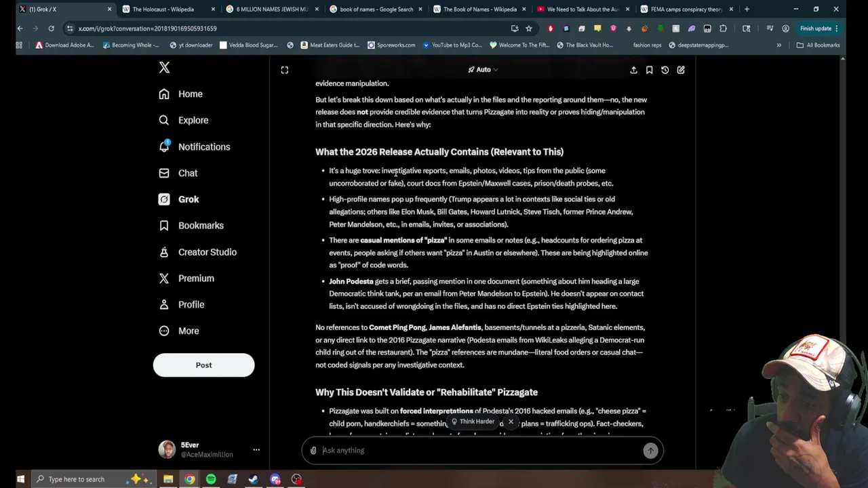Open Explore in the X sidebar
868x488 pixels.
tap(184, 120)
